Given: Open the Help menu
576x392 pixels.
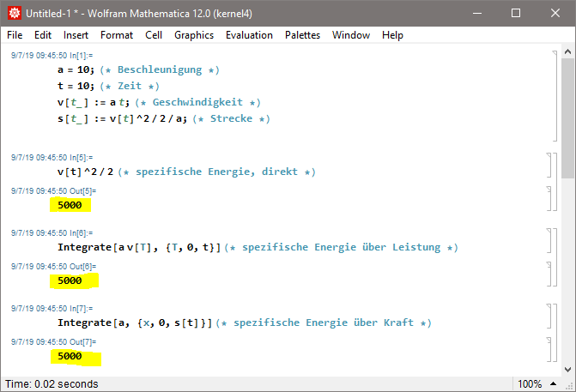Looking at the screenshot, I should pos(392,35).
